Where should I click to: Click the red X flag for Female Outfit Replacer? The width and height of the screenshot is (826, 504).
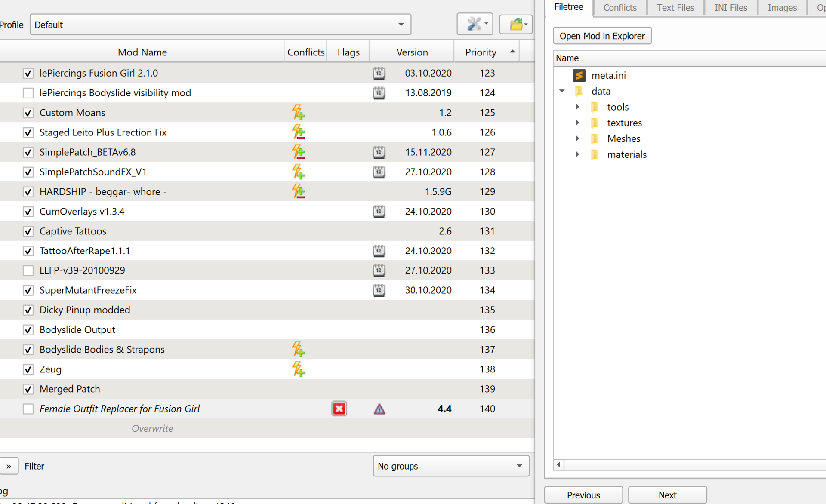click(x=339, y=409)
